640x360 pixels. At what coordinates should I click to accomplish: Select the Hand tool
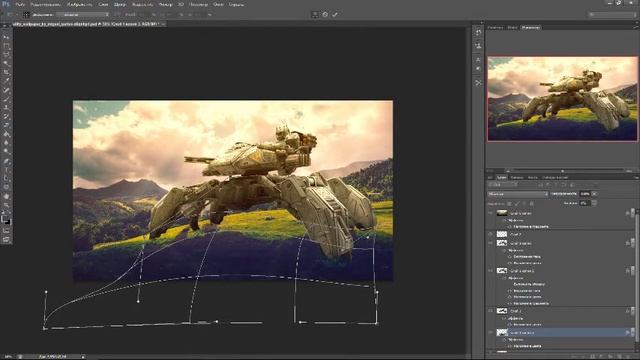[6, 196]
